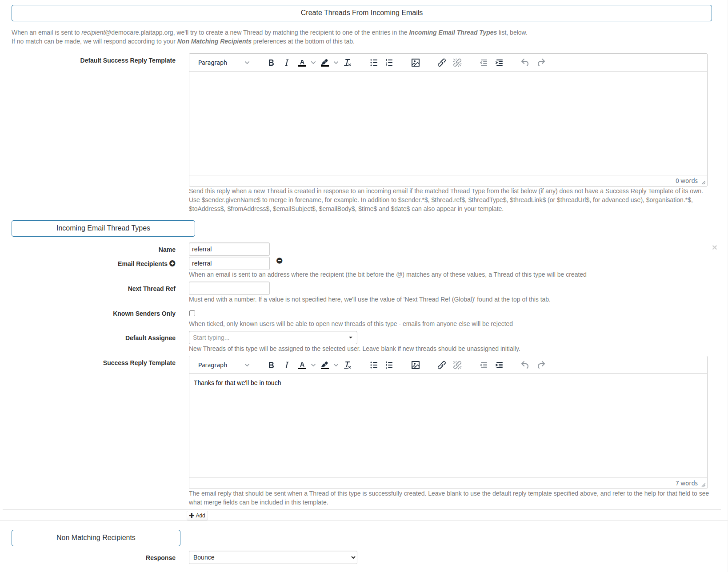
Task: Click the thread type Name field containing referral
Action: [229, 249]
